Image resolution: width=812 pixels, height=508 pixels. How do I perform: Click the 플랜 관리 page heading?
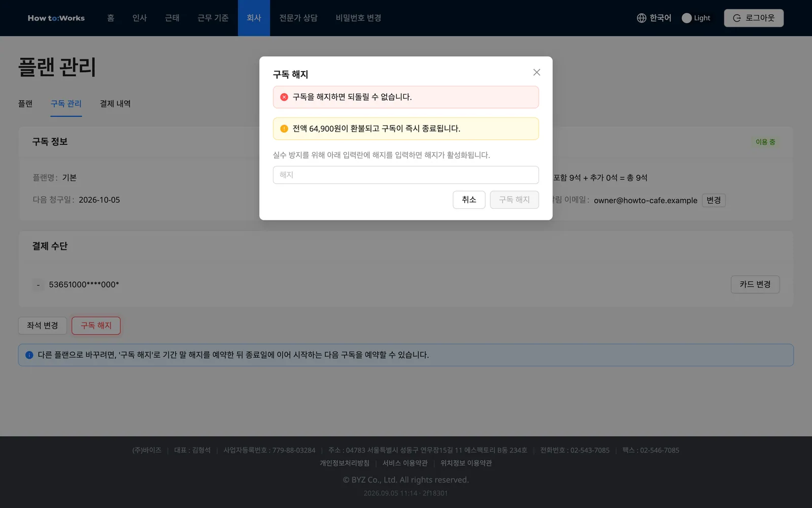point(57,67)
